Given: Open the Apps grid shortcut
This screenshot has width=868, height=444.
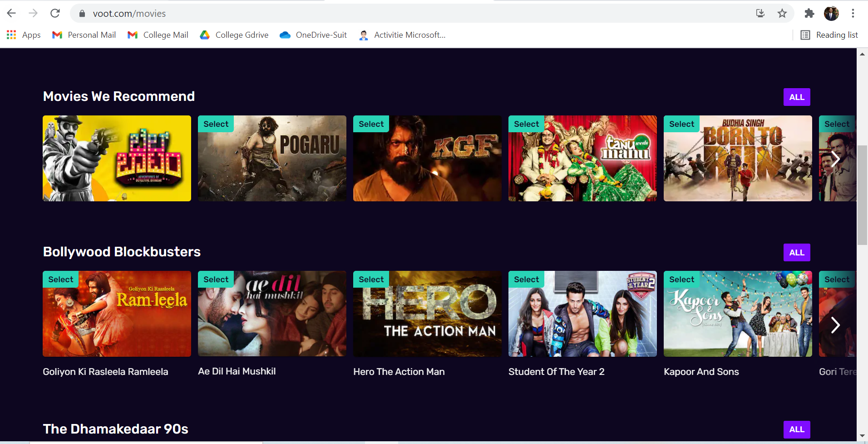Looking at the screenshot, I should [x=24, y=35].
